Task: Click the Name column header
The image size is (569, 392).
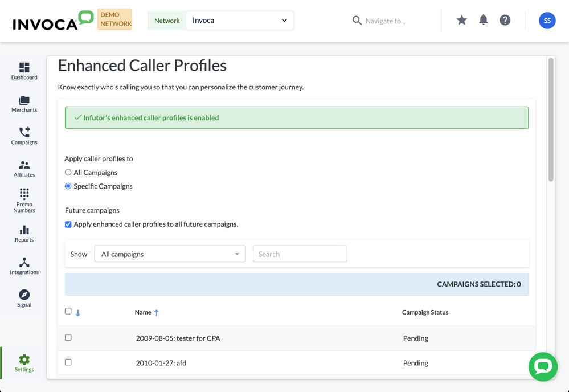Action: pyautogui.click(x=143, y=312)
